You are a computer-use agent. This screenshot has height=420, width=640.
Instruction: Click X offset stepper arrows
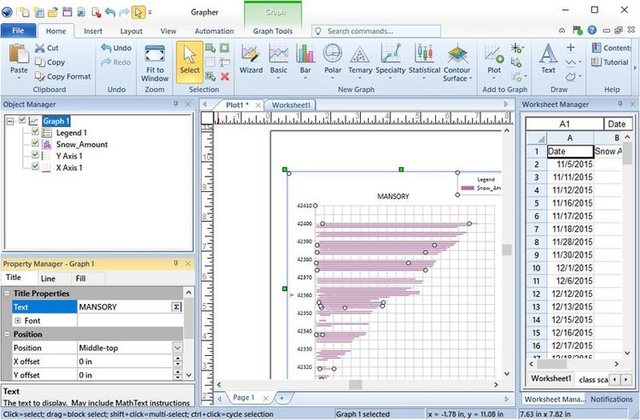coord(178,362)
